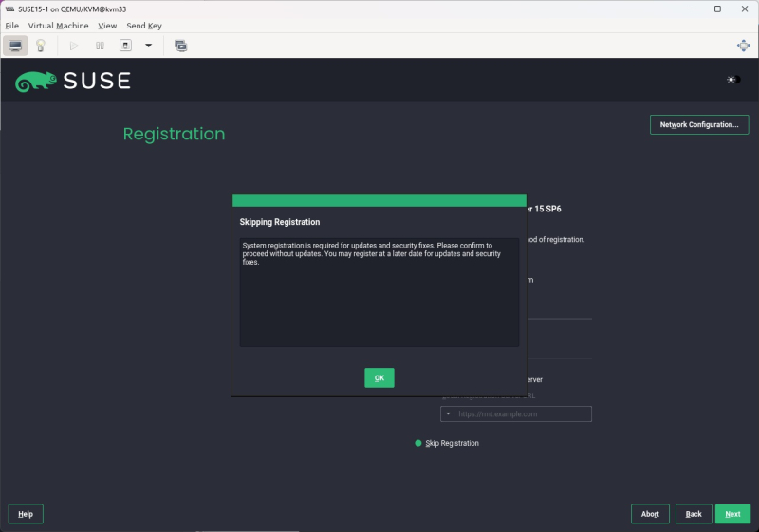Viewport: 759px width, 532px height.
Task: Maximize the virt-manager window
Action: (717, 9)
